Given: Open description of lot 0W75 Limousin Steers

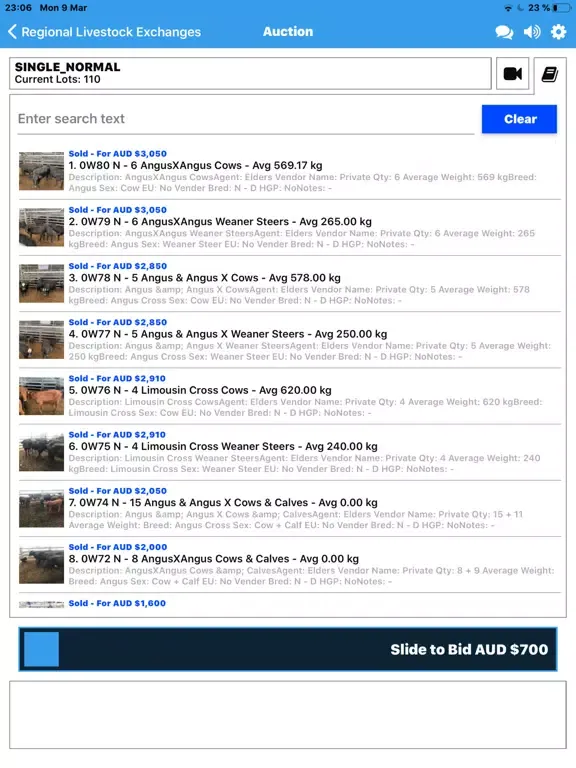Looking at the screenshot, I should (x=304, y=464).
